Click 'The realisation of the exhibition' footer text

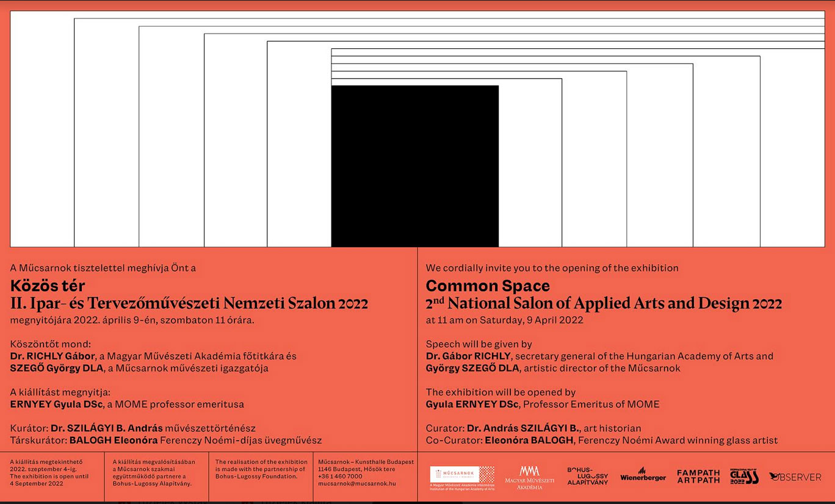click(x=261, y=462)
